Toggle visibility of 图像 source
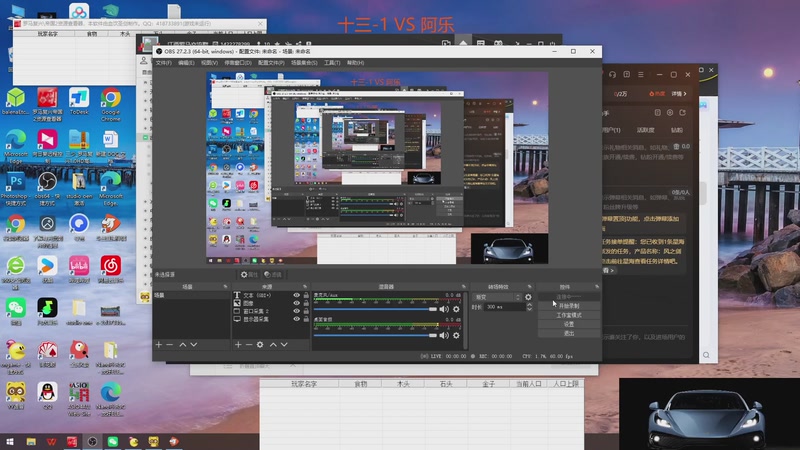800x450 pixels. [296, 303]
